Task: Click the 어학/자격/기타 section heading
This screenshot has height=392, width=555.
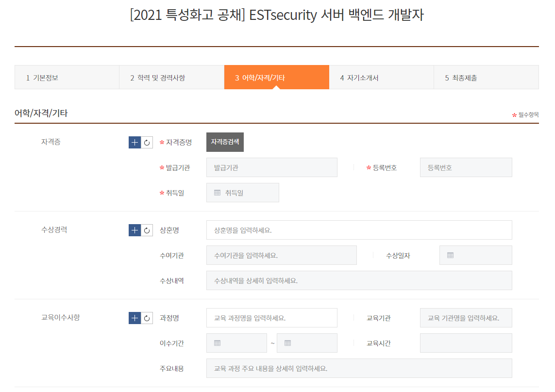Action: point(41,113)
